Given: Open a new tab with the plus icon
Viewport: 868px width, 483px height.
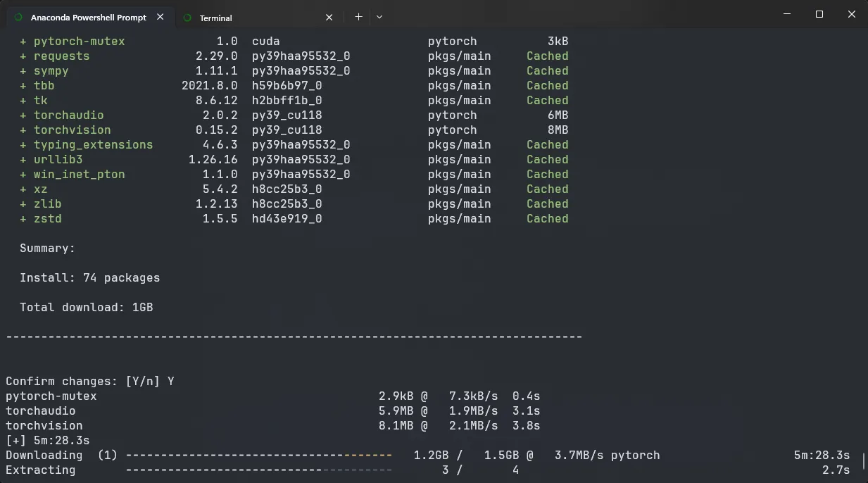Looking at the screenshot, I should click(358, 17).
